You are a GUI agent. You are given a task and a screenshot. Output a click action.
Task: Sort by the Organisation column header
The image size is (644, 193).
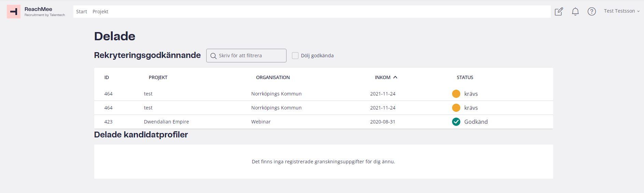pyautogui.click(x=273, y=77)
